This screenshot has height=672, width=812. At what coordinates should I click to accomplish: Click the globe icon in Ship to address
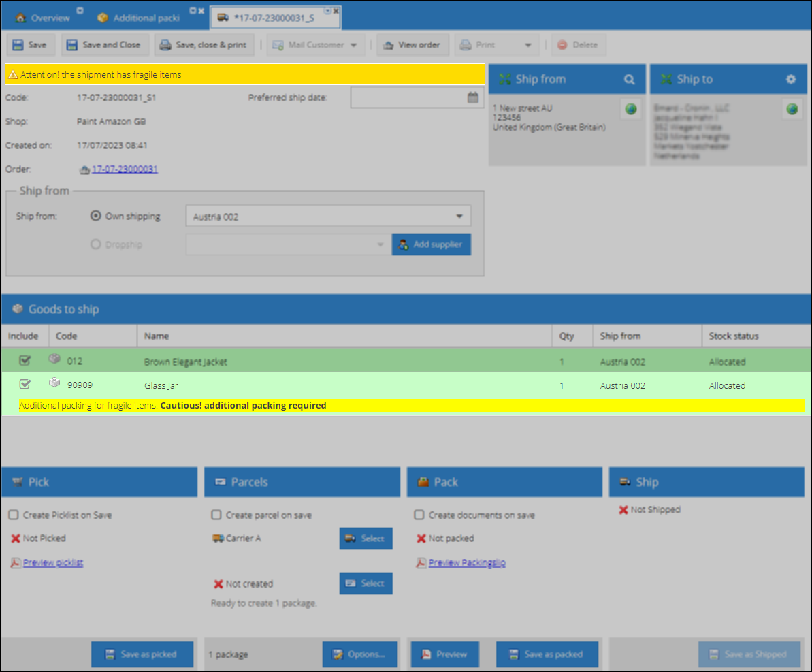point(792,109)
